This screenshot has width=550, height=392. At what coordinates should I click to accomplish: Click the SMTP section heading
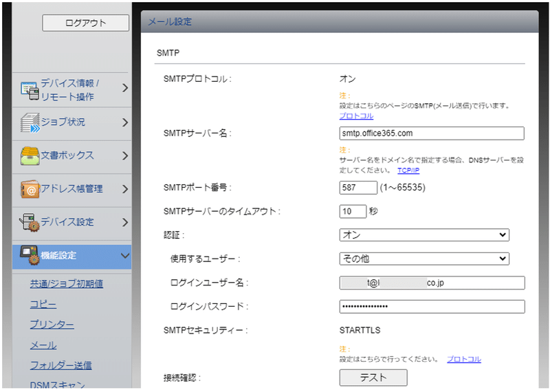(168, 53)
